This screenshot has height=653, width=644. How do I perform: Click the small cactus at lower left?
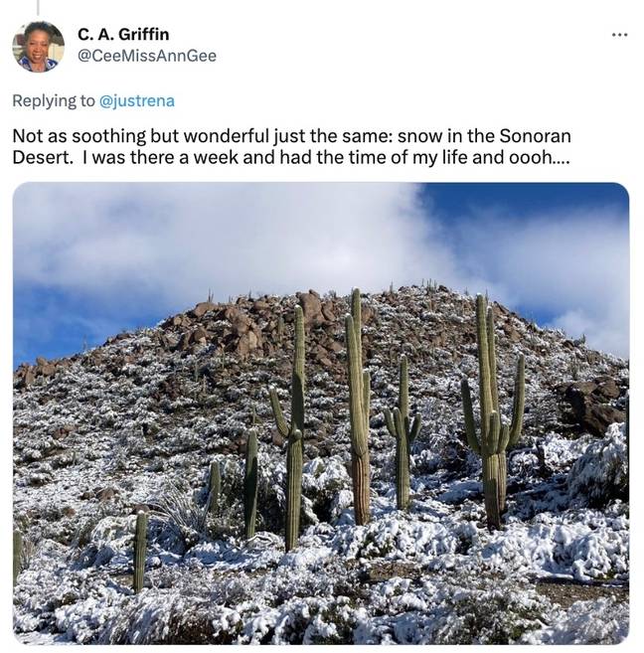tap(140, 551)
